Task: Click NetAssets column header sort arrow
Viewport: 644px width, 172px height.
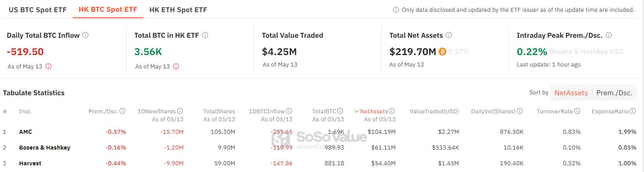Action: pos(357,111)
